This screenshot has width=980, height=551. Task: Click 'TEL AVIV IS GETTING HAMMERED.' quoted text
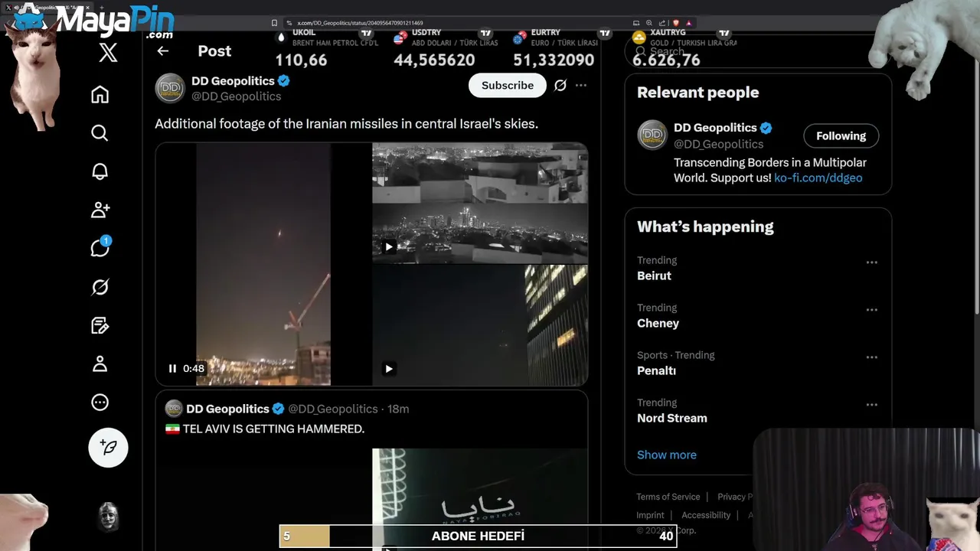pos(273,429)
